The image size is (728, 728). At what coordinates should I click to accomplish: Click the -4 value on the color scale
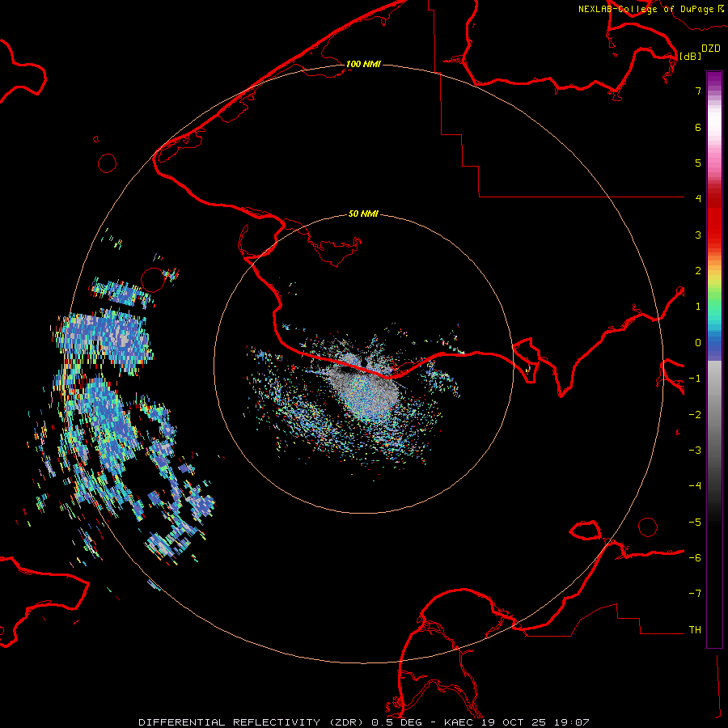click(x=695, y=486)
